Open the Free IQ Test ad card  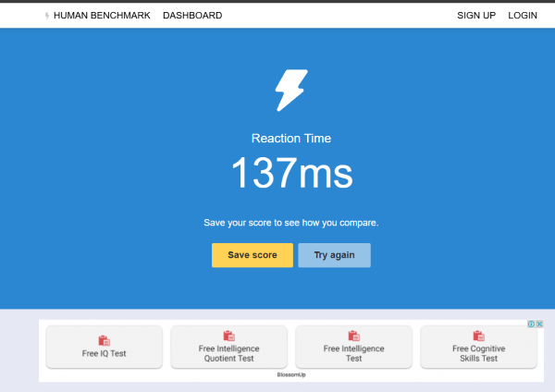point(104,347)
